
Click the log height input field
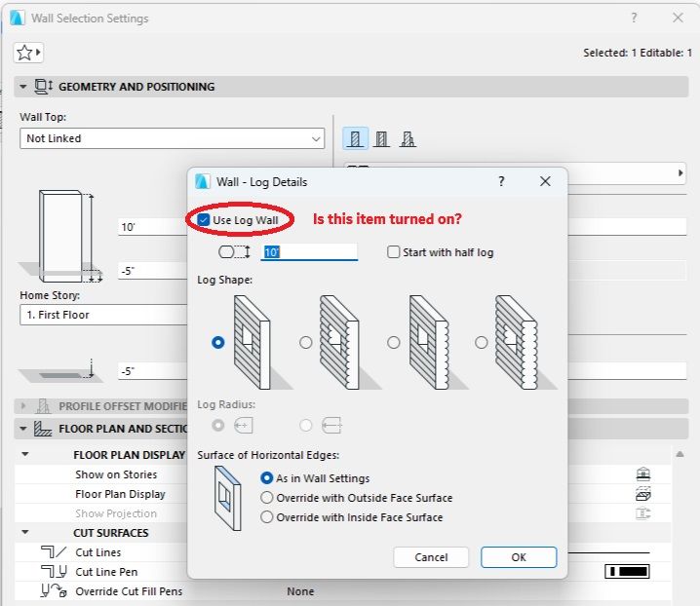click(309, 252)
